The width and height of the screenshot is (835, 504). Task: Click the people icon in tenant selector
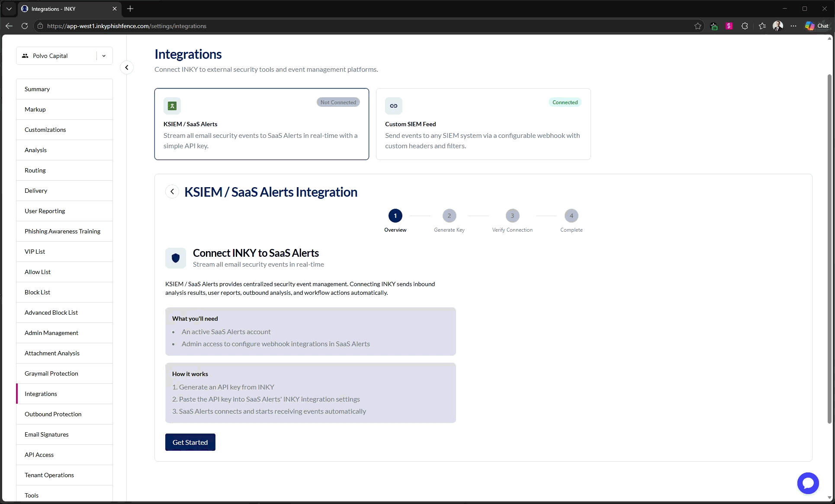[25, 56]
